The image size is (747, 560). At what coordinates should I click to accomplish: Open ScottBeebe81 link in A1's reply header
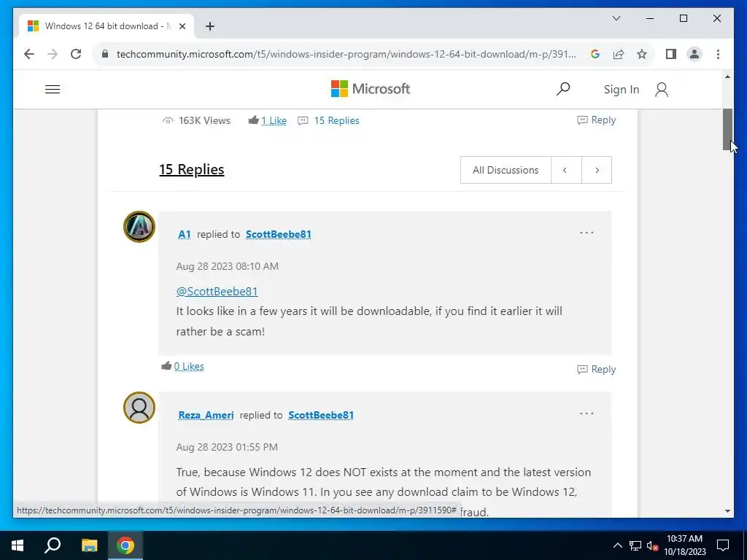point(278,234)
